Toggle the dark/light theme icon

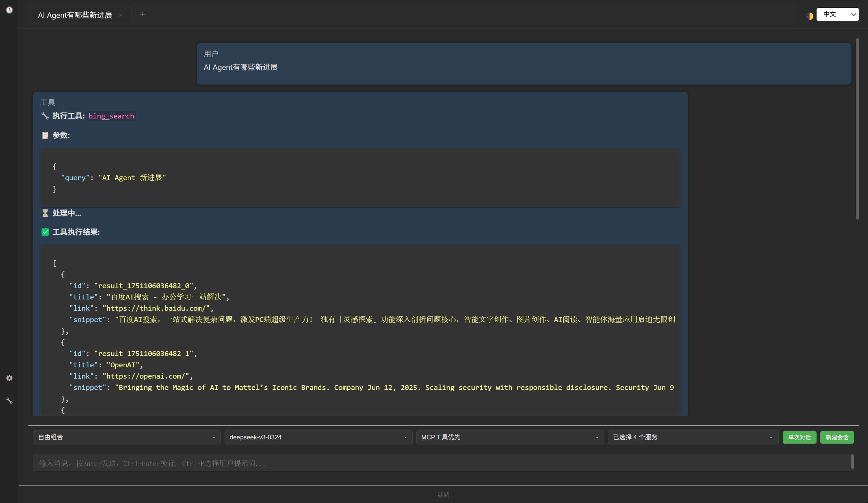(x=809, y=16)
